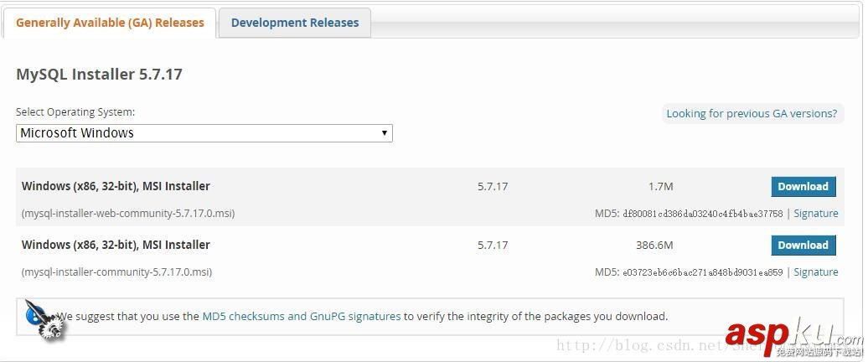Open Signature link for the web-community installer
The width and height of the screenshot is (868, 362).
(815, 214)
